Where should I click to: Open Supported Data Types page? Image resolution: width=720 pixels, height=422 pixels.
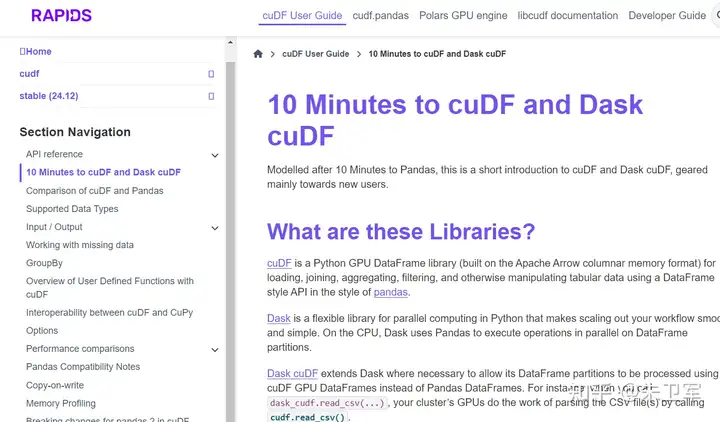pos(72,209)
